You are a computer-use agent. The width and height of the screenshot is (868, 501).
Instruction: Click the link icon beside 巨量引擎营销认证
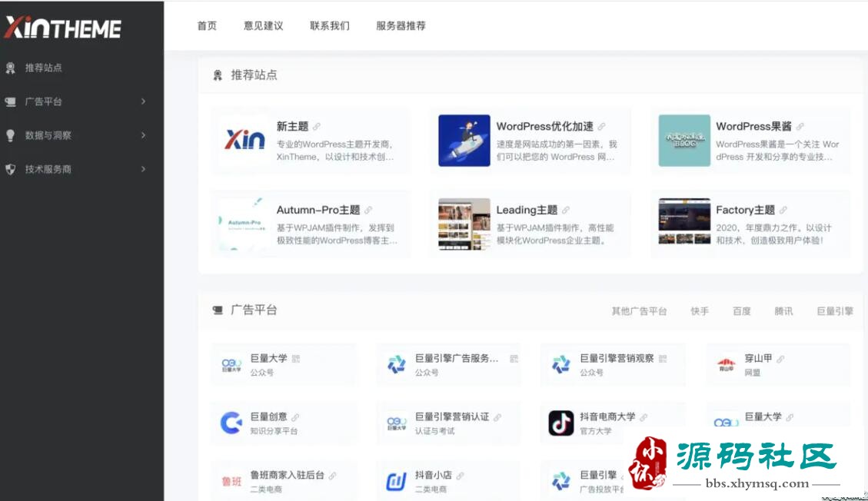pos(497,417)
